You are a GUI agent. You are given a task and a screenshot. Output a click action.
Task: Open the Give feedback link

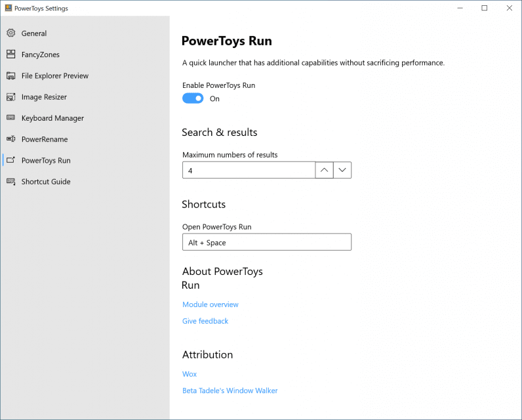205,321
